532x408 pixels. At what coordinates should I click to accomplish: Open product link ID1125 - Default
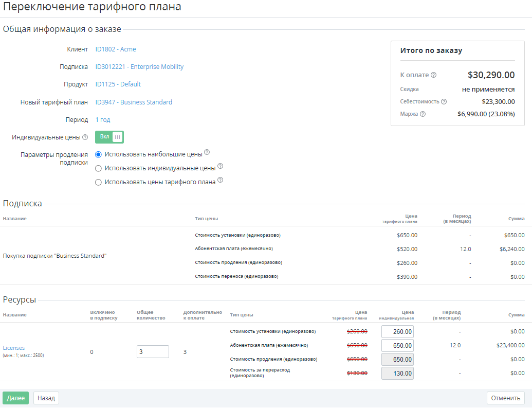118,84
